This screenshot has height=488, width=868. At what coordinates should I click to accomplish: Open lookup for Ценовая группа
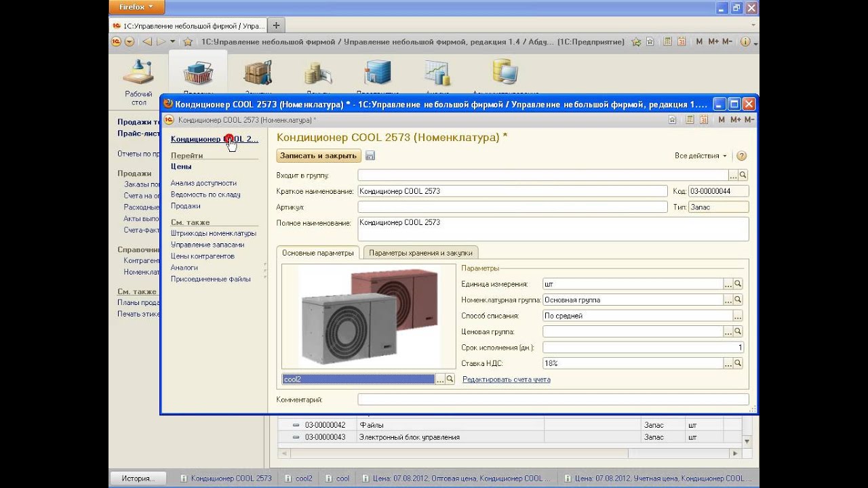[738, 331]
